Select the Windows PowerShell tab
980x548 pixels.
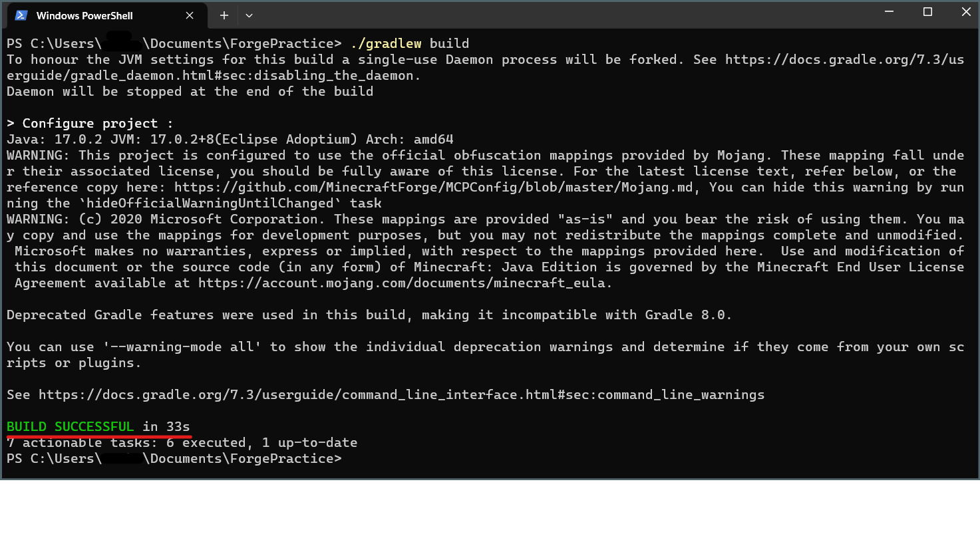tap(106, 15)
